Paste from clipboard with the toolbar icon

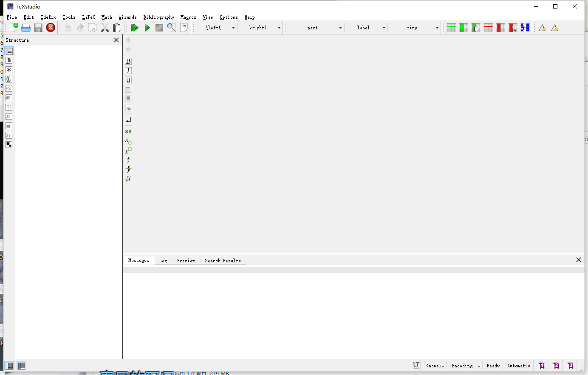tap(117, 28)
